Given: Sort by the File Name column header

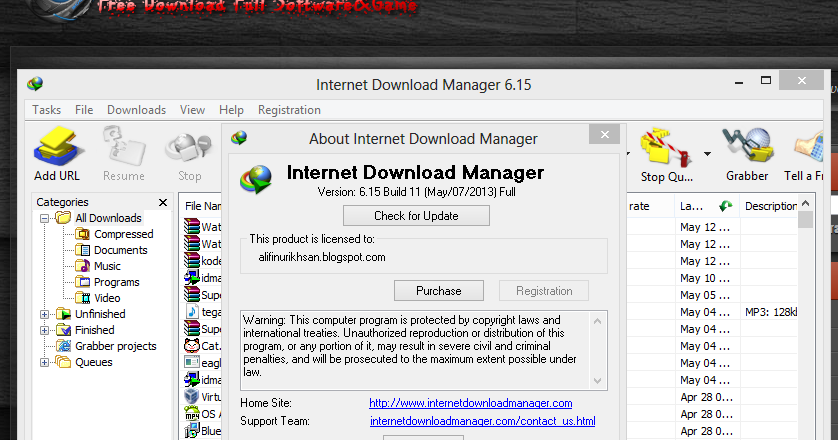Looking at the screenshot, I should click(203, 206).
